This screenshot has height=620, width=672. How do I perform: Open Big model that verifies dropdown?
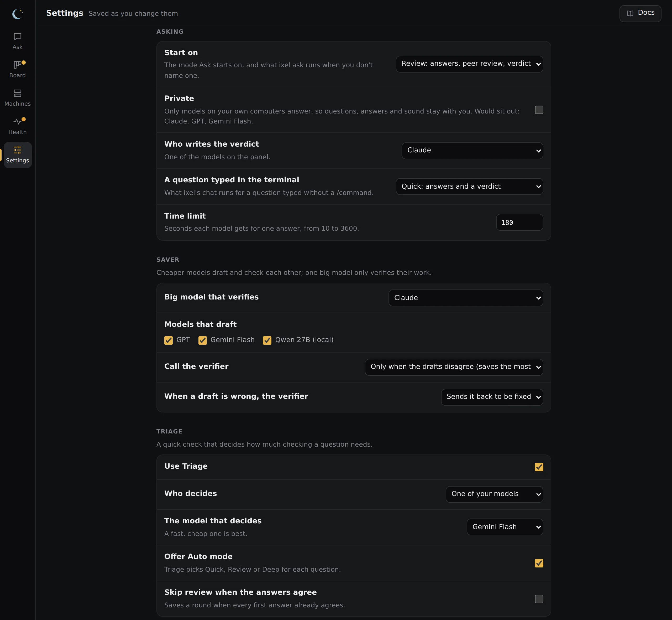pyautogui.click(x=465, y=298)
